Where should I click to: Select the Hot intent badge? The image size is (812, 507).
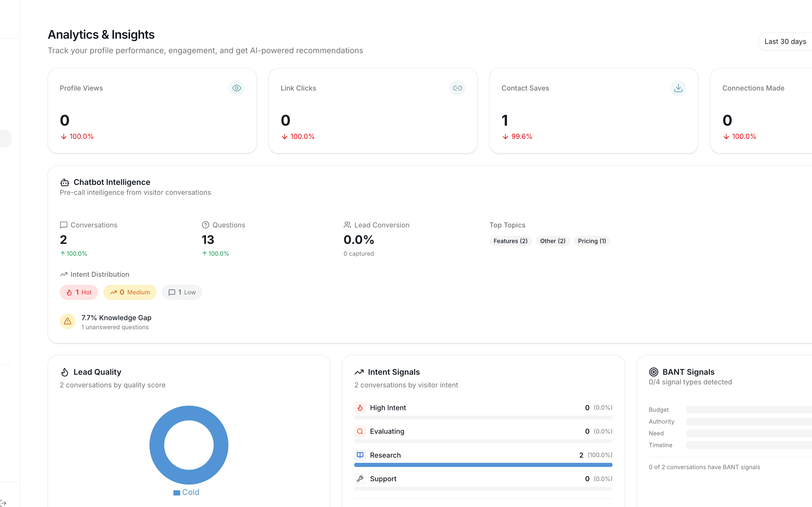79,292
